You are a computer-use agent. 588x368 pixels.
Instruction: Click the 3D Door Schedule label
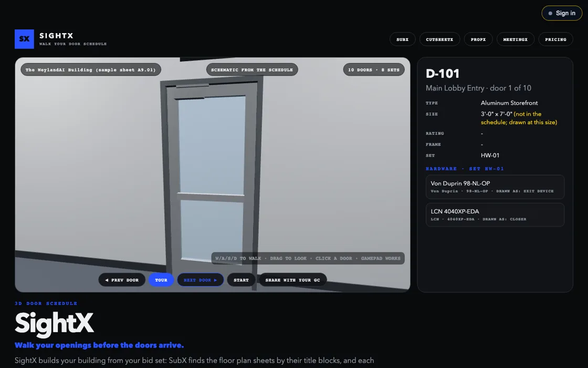(x=46, y=303)
